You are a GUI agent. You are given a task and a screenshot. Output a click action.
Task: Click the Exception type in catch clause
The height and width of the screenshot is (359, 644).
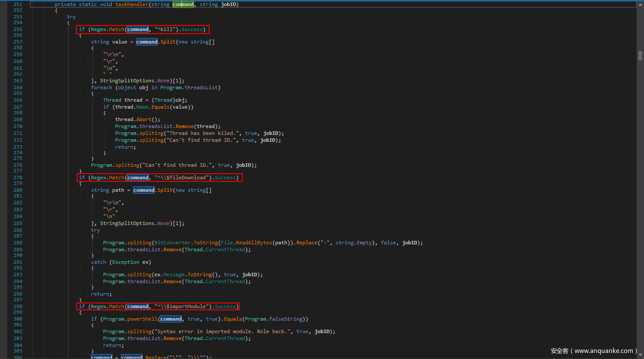pyautogui.click(x=126, y=262)
